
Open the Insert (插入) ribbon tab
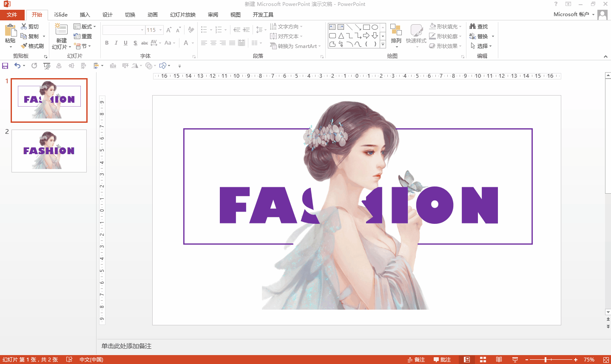[x=85, y=14]
